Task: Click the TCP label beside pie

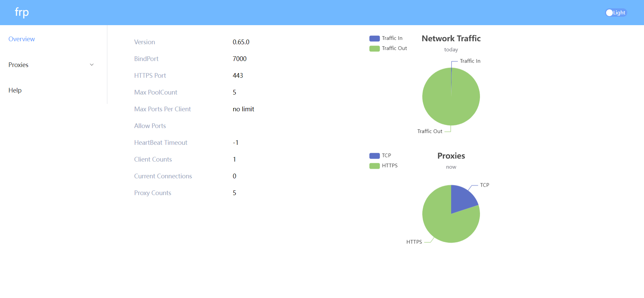Action: pos(484,185)
